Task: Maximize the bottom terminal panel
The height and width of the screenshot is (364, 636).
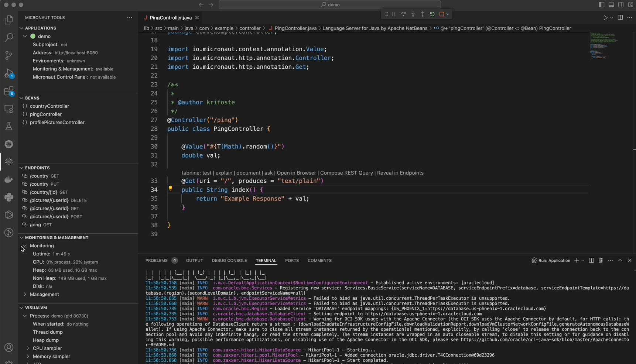Action: [620, 261]
